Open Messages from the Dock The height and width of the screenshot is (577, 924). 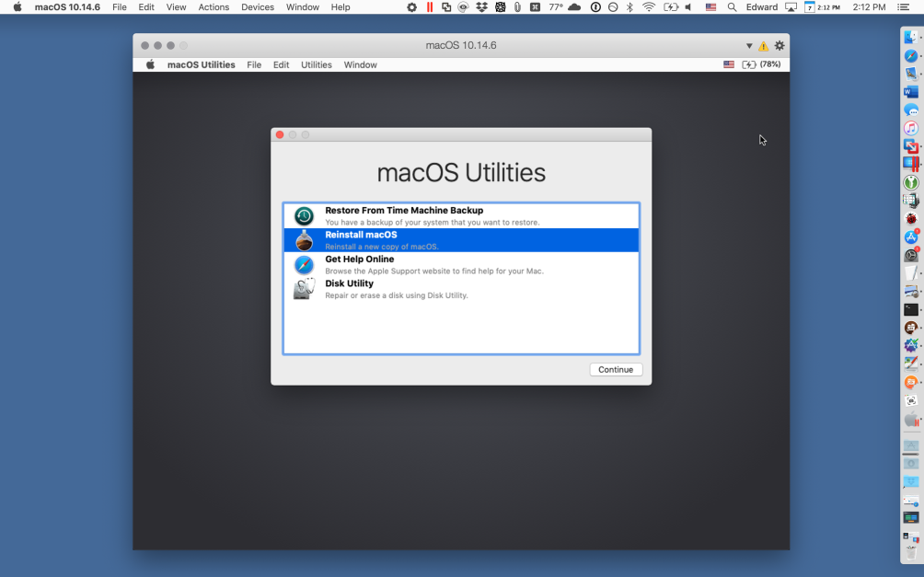[x=910, y=110]
